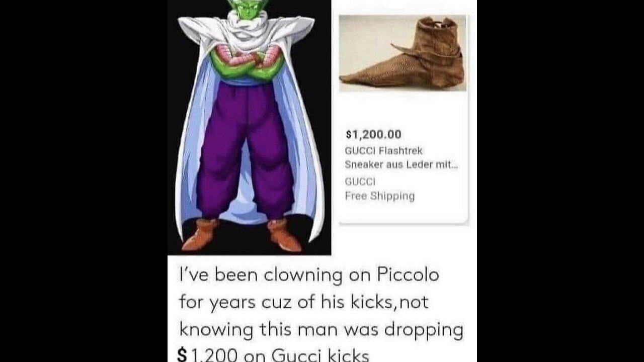Image resolution: width=644 pixels, height=362 pixels.
Task: Click the caption line 'knowing this man was dropping'
Action: [321, 329]
